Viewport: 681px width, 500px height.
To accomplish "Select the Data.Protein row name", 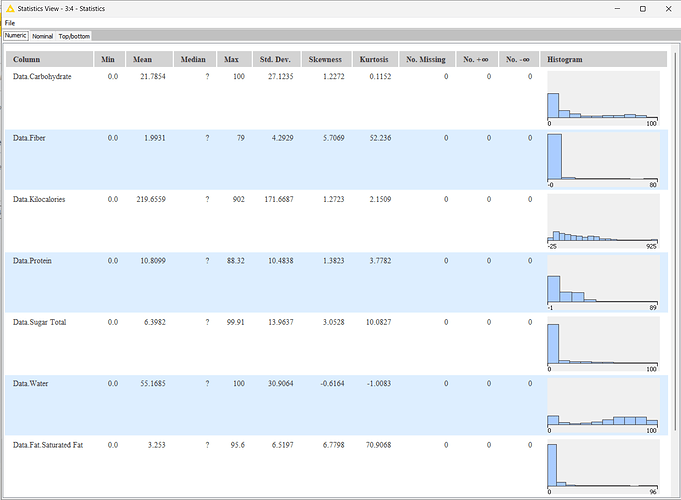I will [x=32, y=261].
